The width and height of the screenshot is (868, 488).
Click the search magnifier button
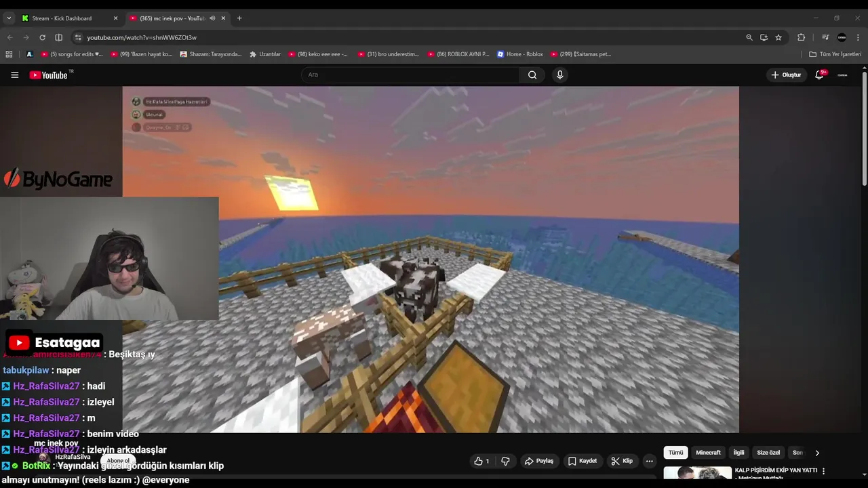tap(532, 75)
